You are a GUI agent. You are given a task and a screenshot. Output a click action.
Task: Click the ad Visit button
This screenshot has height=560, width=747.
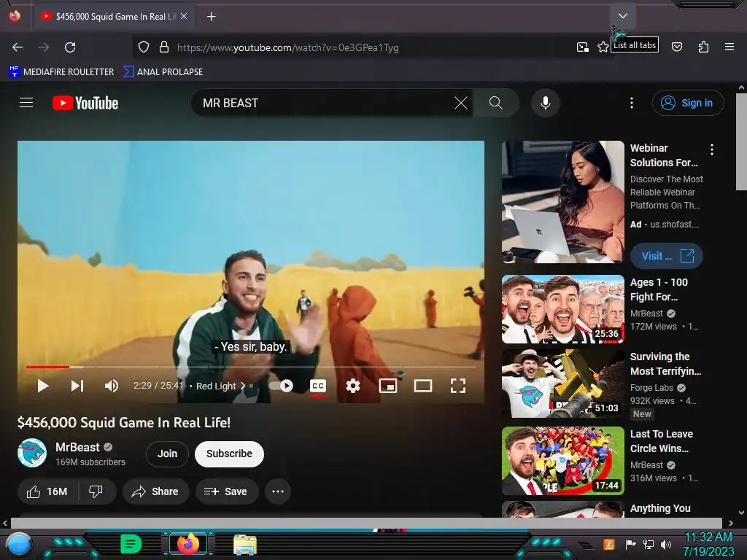point(667,256)
